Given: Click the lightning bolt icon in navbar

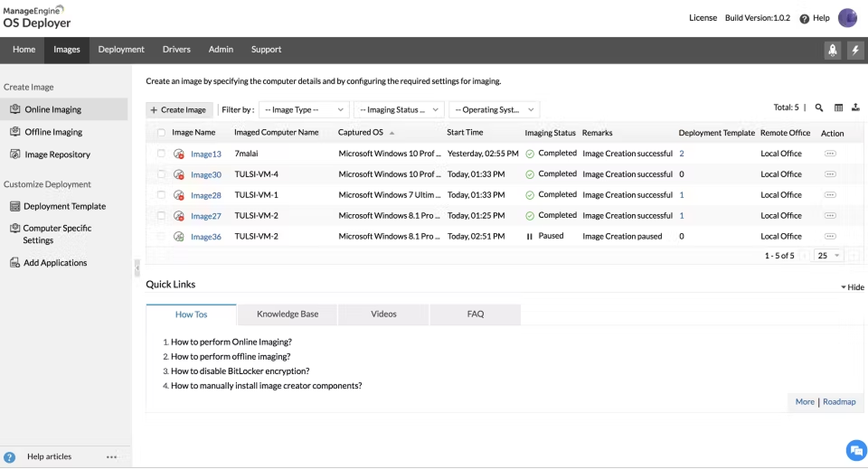Looking at the screenshot, I should tap(855, 51).
